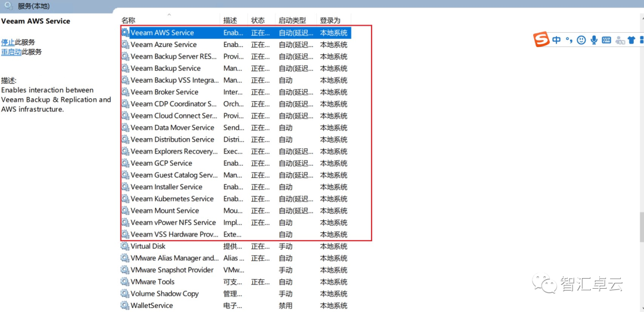Click the 重启动 link to restart service

[x=11, y=52]
